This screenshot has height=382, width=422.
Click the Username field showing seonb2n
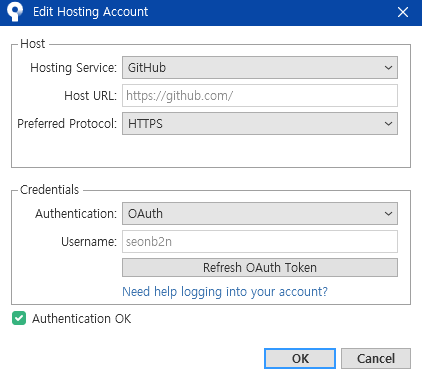(x=260, y=241)
